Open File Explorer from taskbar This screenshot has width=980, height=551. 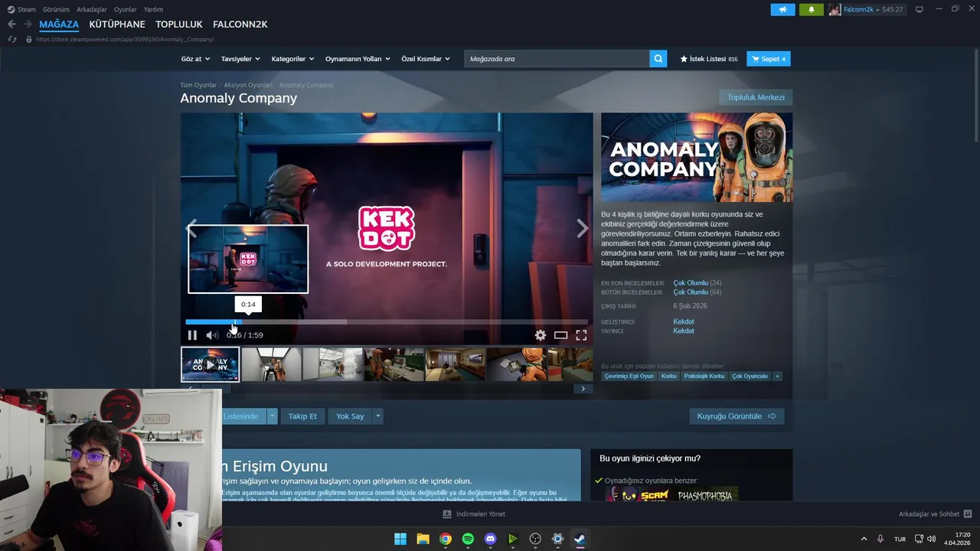tap(423, 539)
